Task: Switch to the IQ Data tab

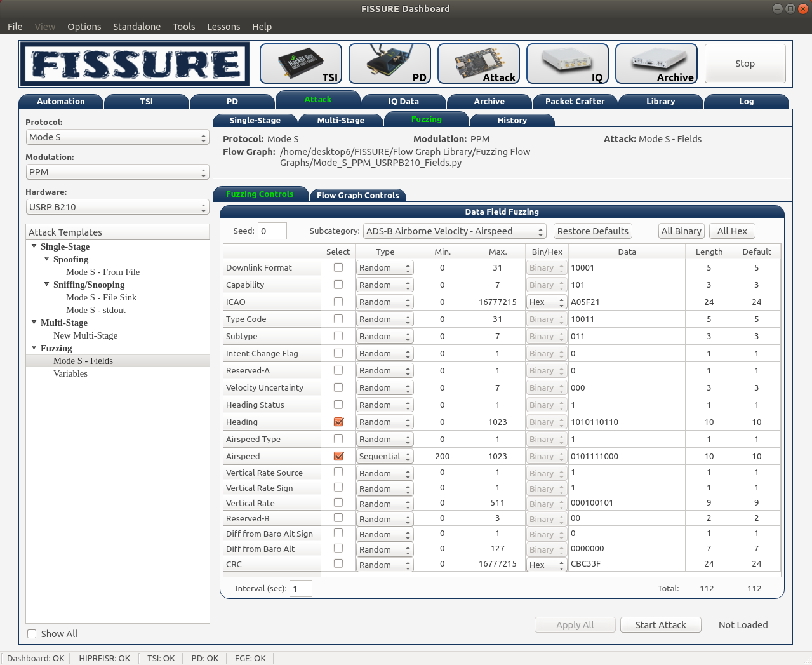Action: (404, 102)
